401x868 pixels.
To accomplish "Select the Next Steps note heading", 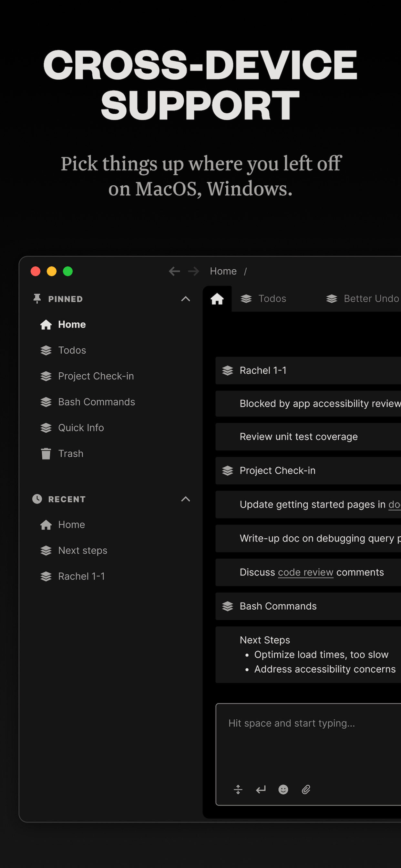I will [x=265, y=640].
